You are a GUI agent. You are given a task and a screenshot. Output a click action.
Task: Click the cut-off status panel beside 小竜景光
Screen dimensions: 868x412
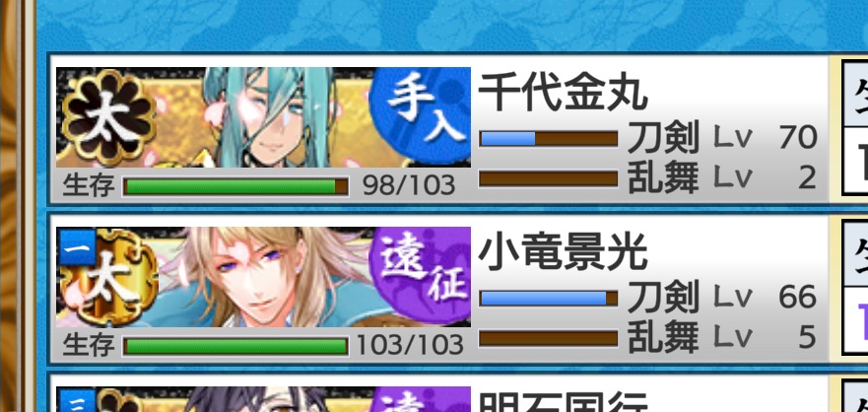pos(855,286)
